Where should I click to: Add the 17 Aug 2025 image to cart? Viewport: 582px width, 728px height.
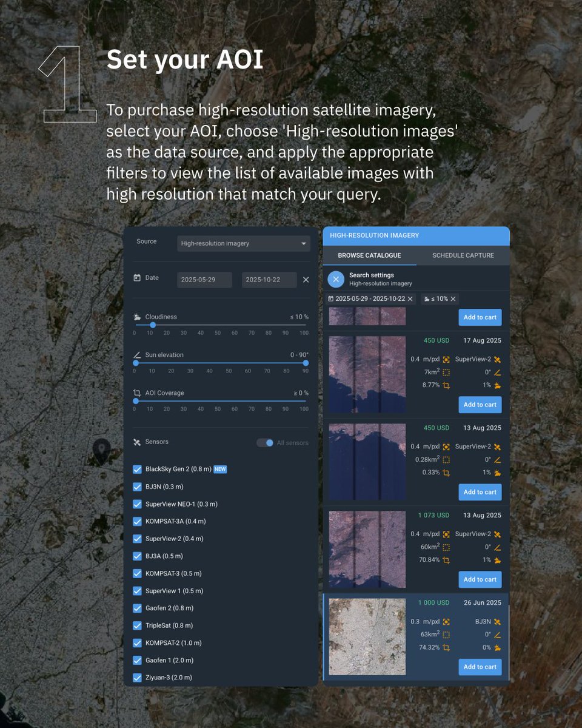480,405
